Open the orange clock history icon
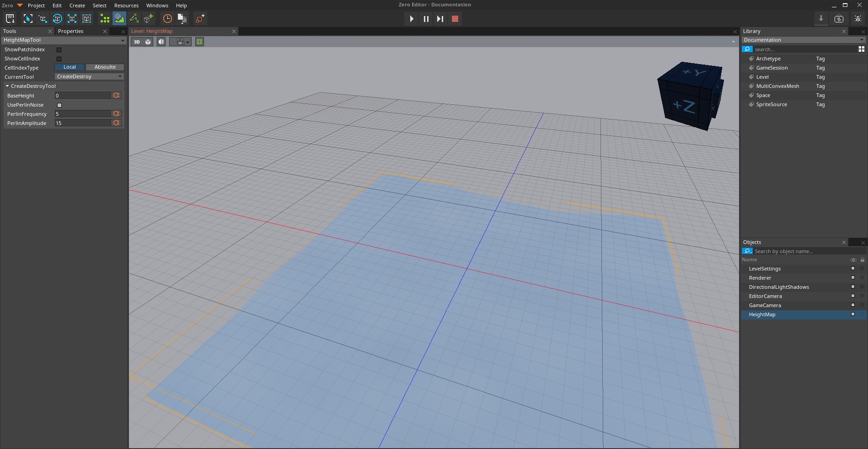 167,19
